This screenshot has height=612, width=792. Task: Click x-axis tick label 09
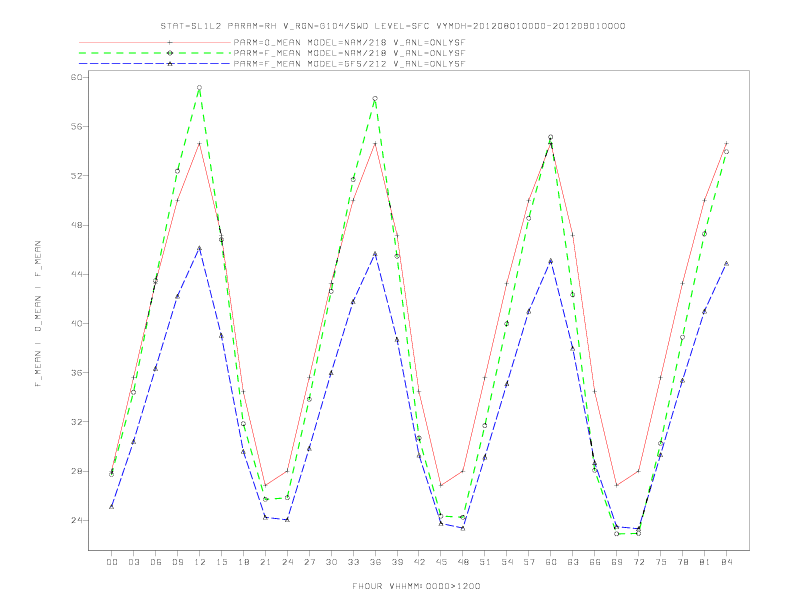tap(178, 562)
